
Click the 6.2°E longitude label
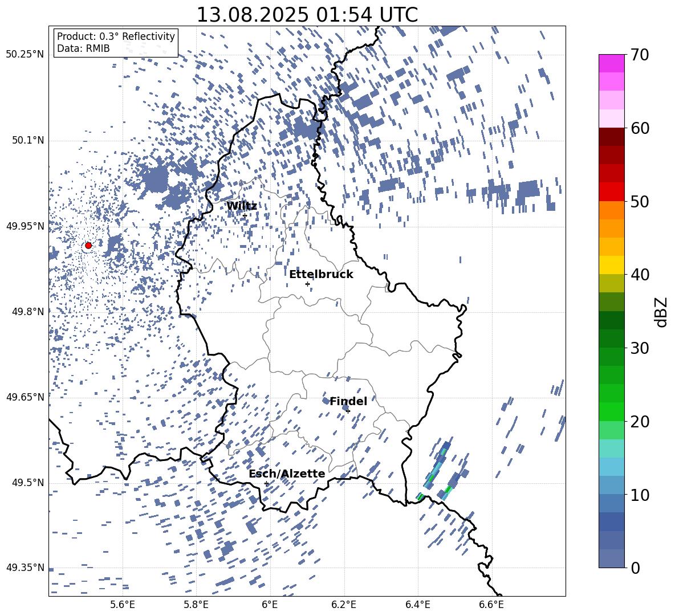pyautogui.click(x=344, y=605)
